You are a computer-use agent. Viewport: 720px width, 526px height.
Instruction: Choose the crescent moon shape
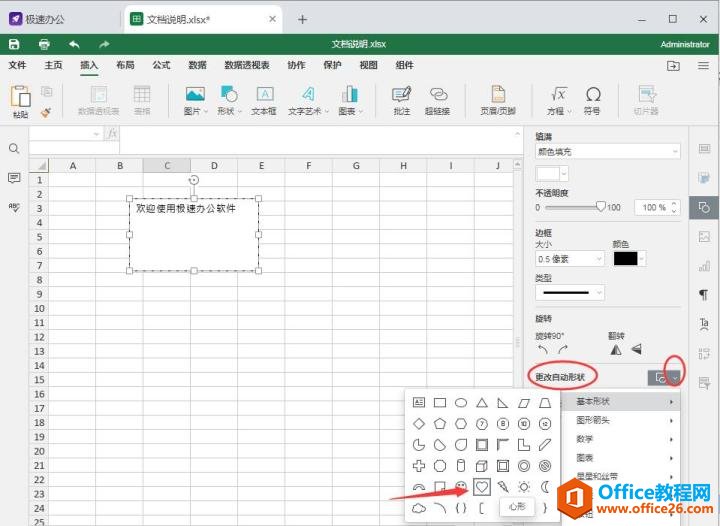click(x=545, y=487)
